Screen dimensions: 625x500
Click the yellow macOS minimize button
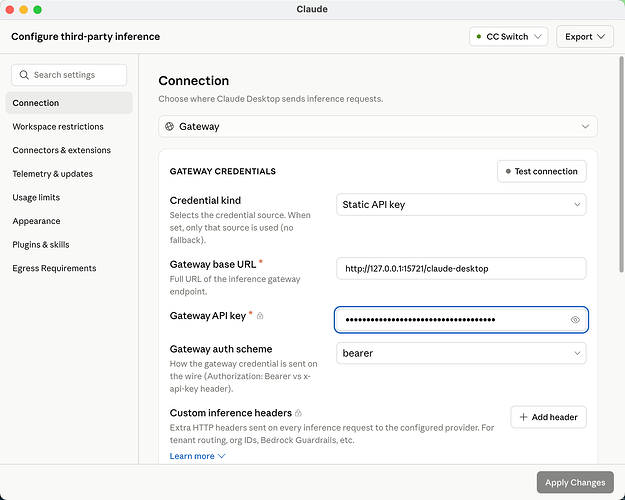pos(24,10)
